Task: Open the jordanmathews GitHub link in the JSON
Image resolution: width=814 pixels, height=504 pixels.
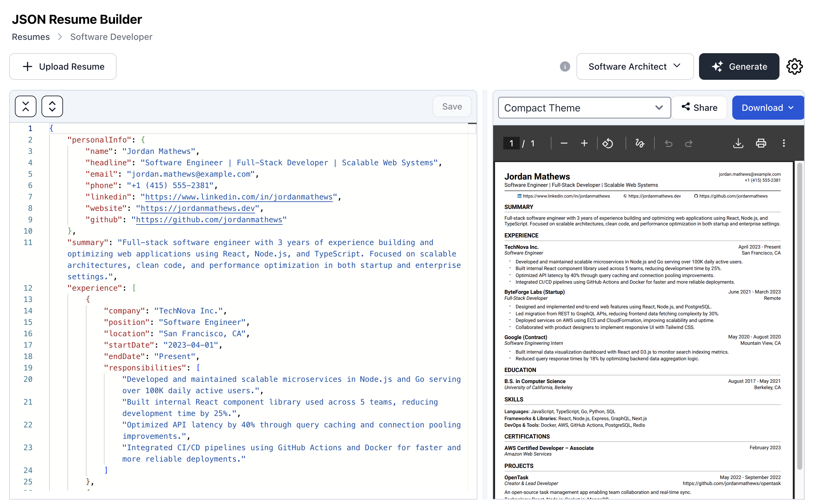Action: [x=209, y=219]
